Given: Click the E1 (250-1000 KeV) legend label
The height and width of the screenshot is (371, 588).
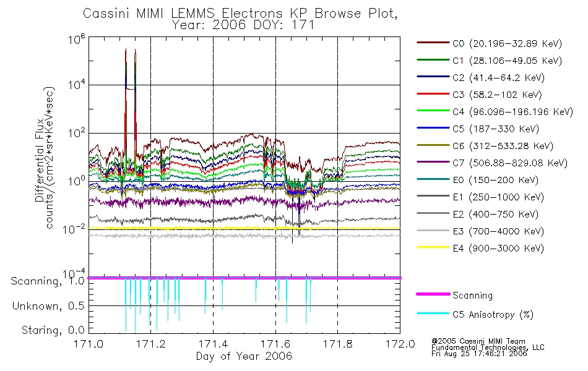Looking at the screenshot, I should pyautogui.click(x=498, y=197).
